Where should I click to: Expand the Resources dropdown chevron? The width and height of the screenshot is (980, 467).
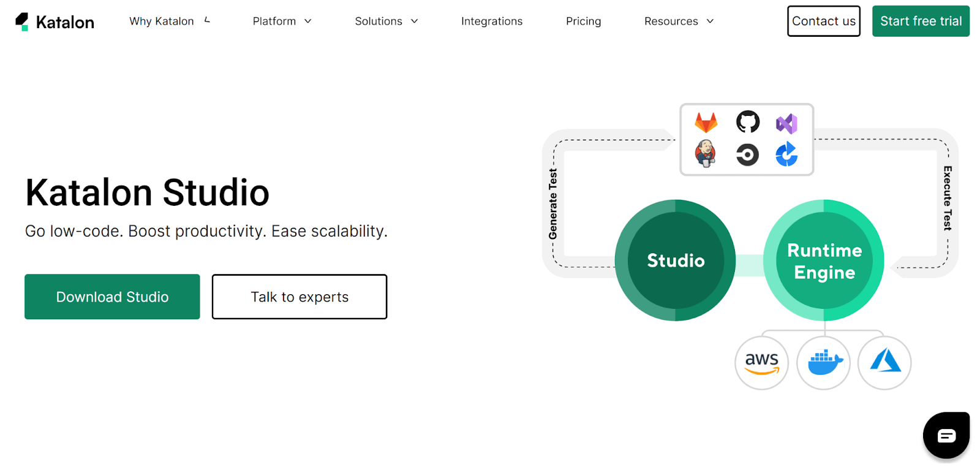tap(710, 21)
